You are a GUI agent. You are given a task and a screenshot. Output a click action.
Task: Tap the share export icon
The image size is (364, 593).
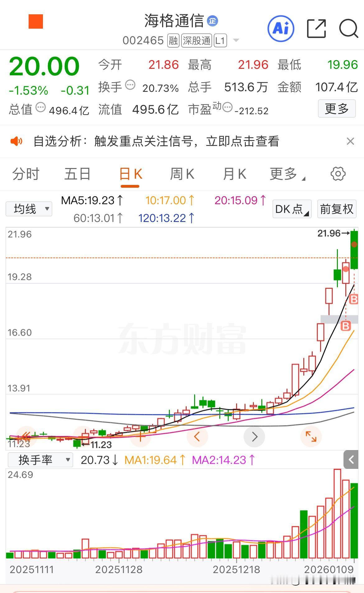pos(316,28)
